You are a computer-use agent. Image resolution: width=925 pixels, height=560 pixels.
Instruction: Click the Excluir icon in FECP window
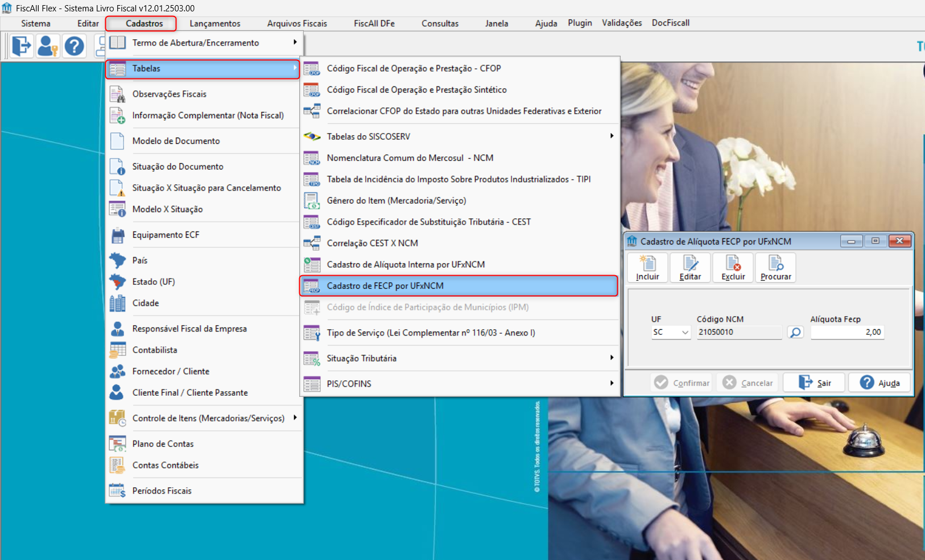(x=733, y=268)
